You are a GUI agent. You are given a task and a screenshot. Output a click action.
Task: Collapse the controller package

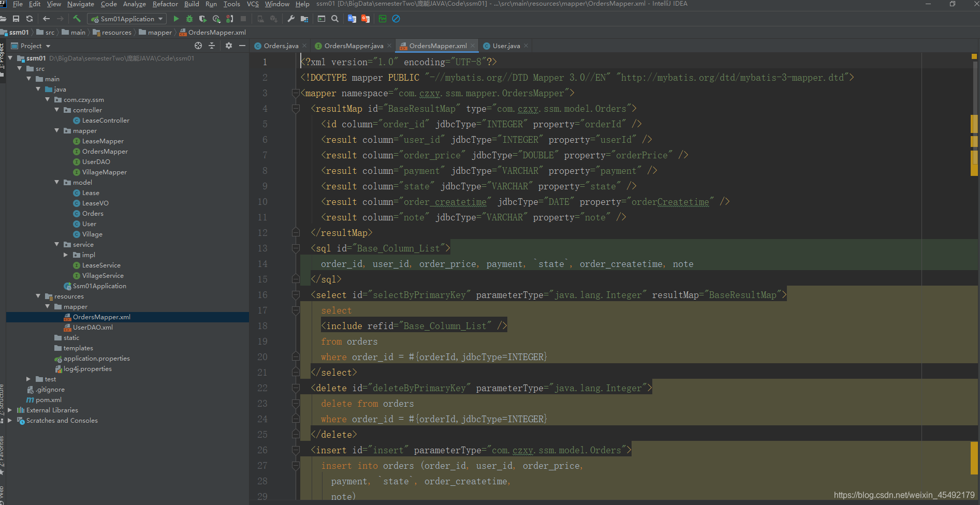(x=57, y=110)
